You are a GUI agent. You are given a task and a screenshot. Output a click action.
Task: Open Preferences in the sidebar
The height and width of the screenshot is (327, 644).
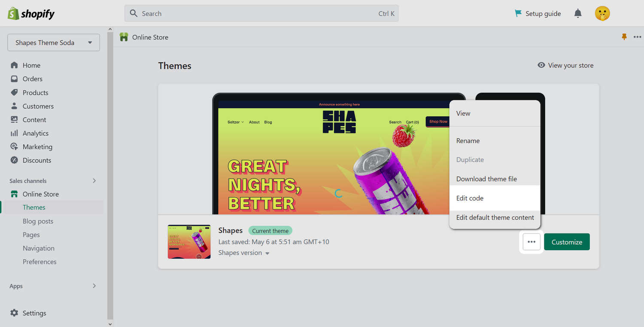click(39, 262)
